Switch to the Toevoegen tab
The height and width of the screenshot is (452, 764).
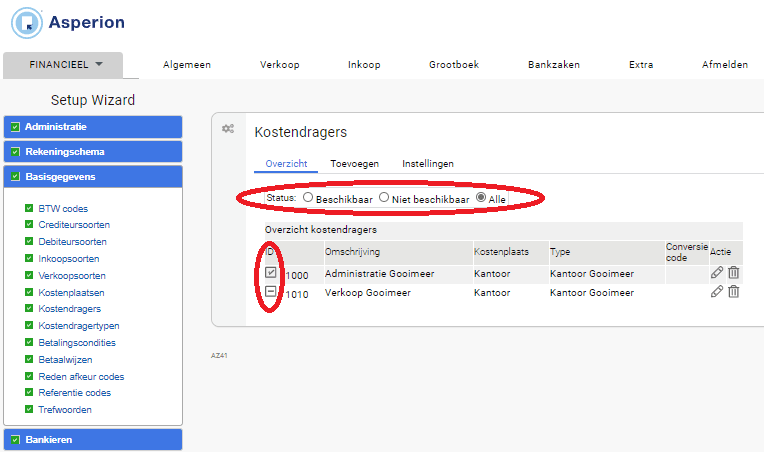pos(355,164)
